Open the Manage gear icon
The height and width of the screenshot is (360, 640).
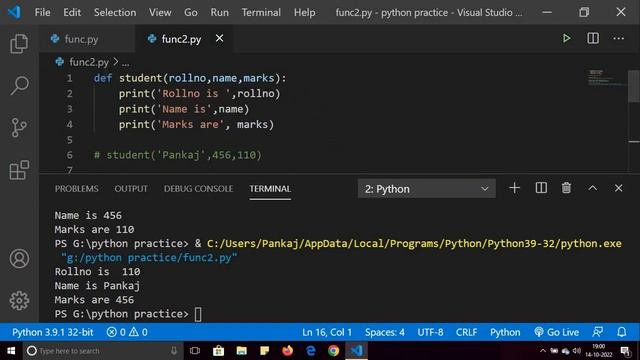pyautogui.click(x=19, y=301)
